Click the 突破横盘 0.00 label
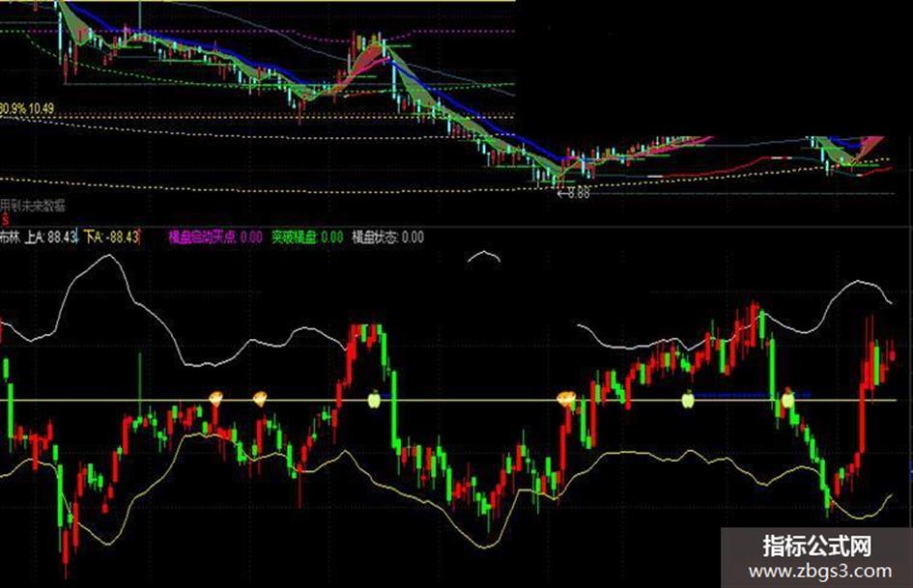The height and width of the screenshot is (588, 913). (307, 237)
